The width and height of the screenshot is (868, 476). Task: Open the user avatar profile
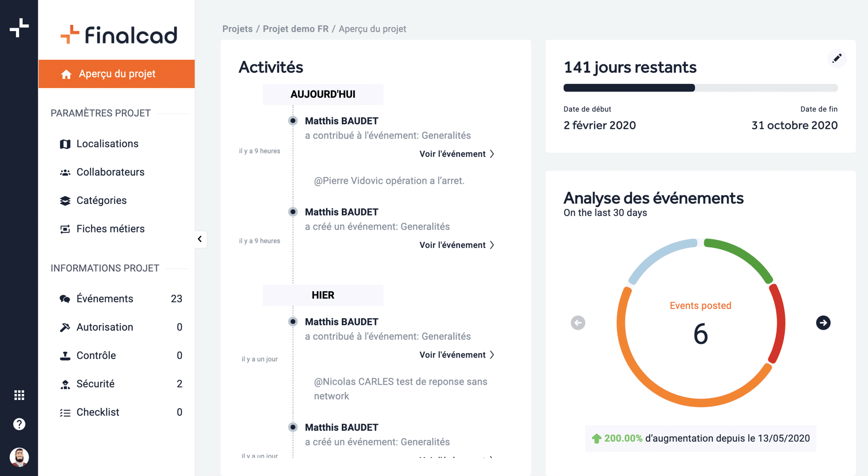19,457
